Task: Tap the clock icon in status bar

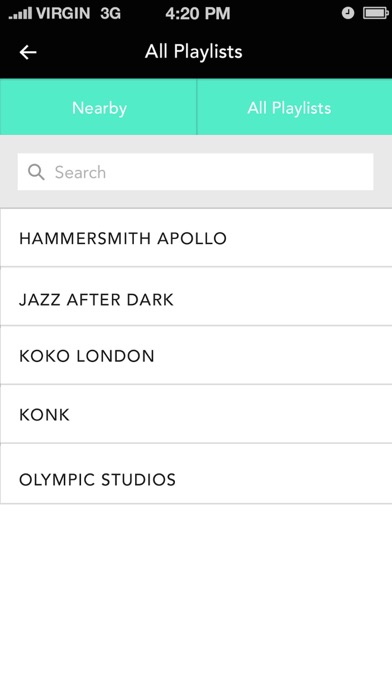Action: 348,13
